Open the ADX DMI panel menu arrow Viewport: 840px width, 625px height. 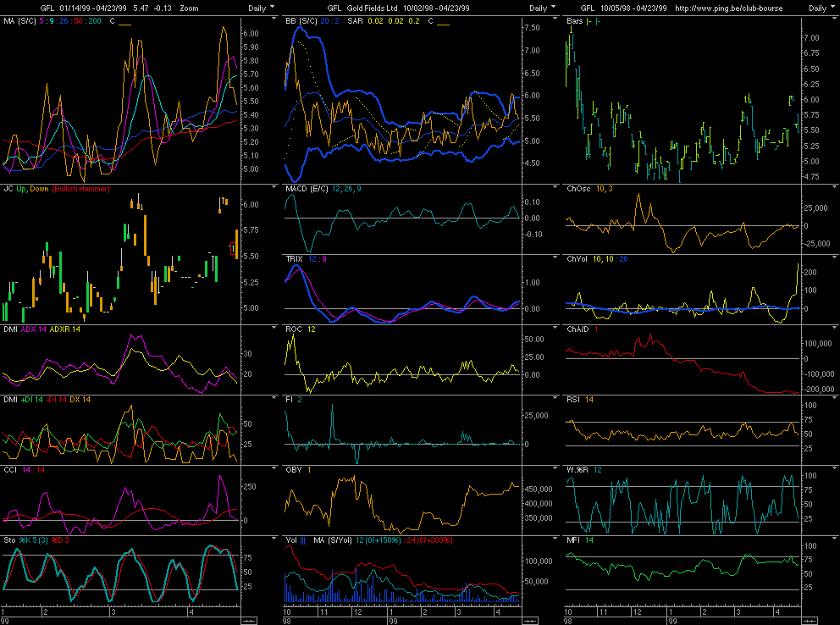point(274,327)
